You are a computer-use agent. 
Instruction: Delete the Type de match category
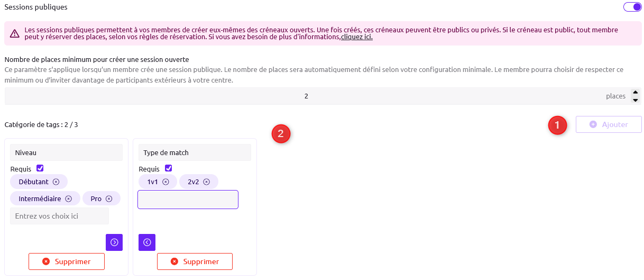tap(195, 261)
